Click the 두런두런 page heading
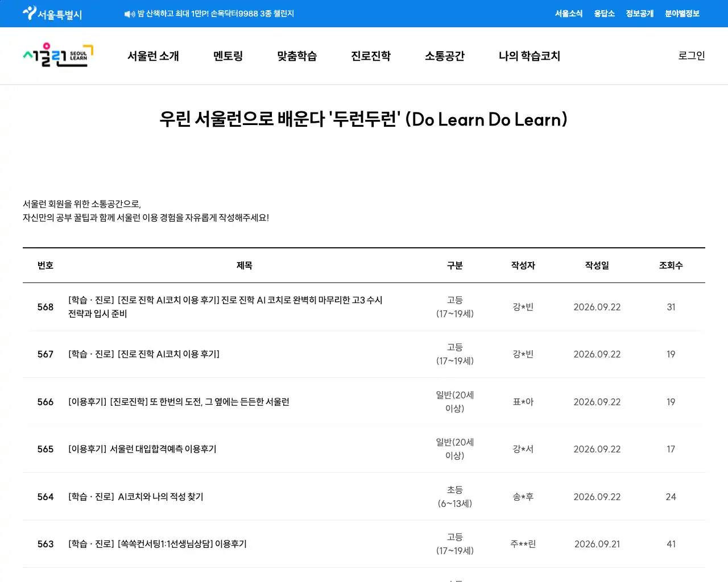The image size is (728, 582). pos(364,119)
